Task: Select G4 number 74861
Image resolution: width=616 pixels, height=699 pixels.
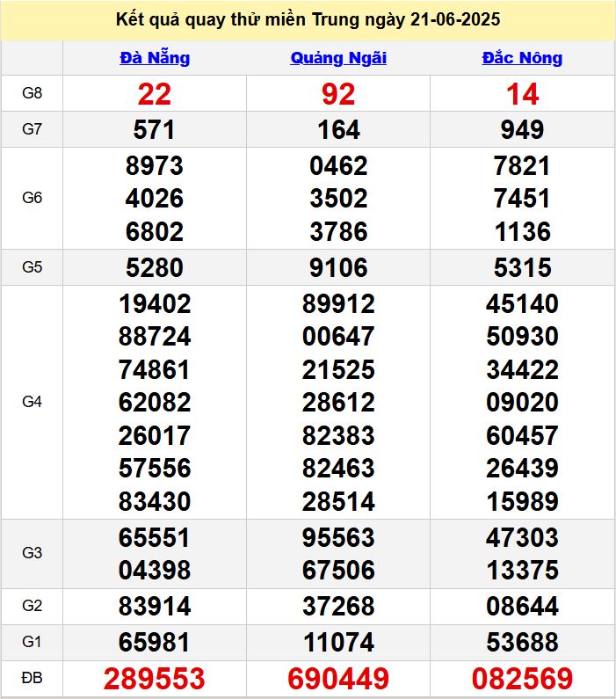Action: click(155, 370)
